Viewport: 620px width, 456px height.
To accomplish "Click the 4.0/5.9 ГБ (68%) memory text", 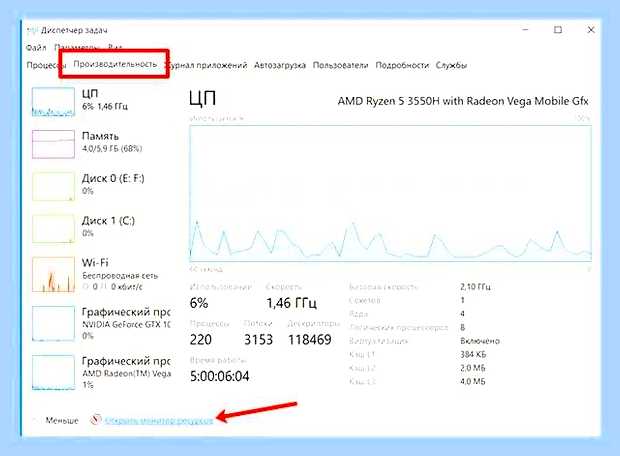I will click(112, 149).
